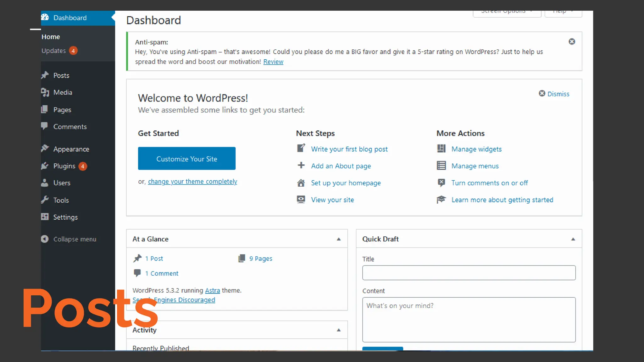Viewport: 644px width, 362px height.
Task: Open the Pages menu item
Action: coord(62,110)
